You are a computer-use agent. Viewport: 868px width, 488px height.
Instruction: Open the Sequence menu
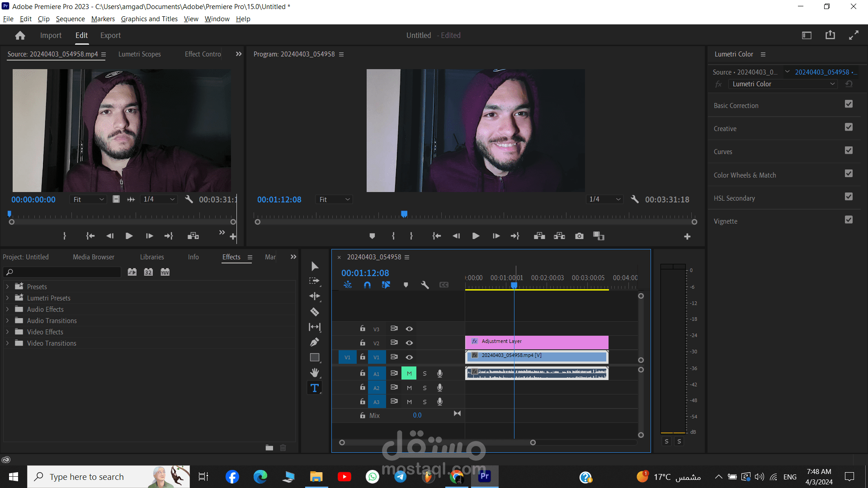[x=70, y=19]
